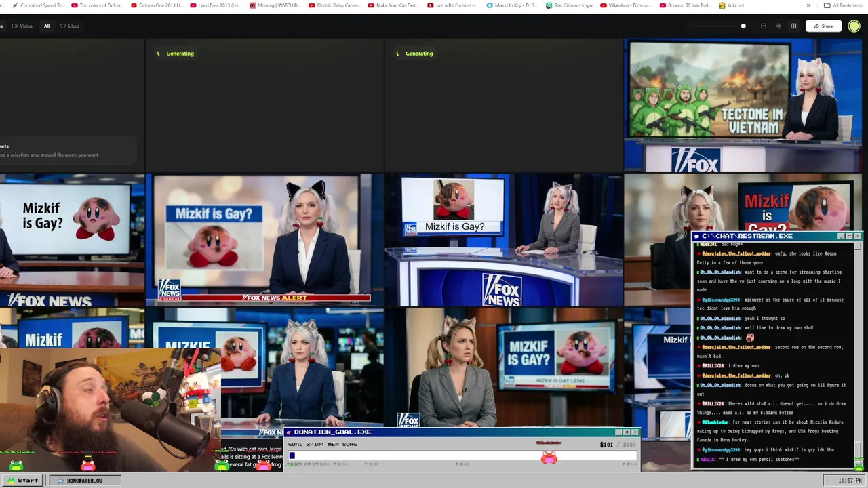Image resolution: width=868 pixels, height=488 pixels.
Task: Open the Defqon One 2013 bookmark
Action: tap(156, 5)
